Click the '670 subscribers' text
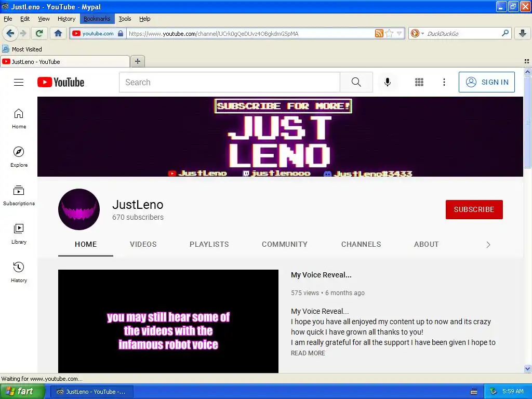Screen dimensions: 532x399 pos(138,217)
